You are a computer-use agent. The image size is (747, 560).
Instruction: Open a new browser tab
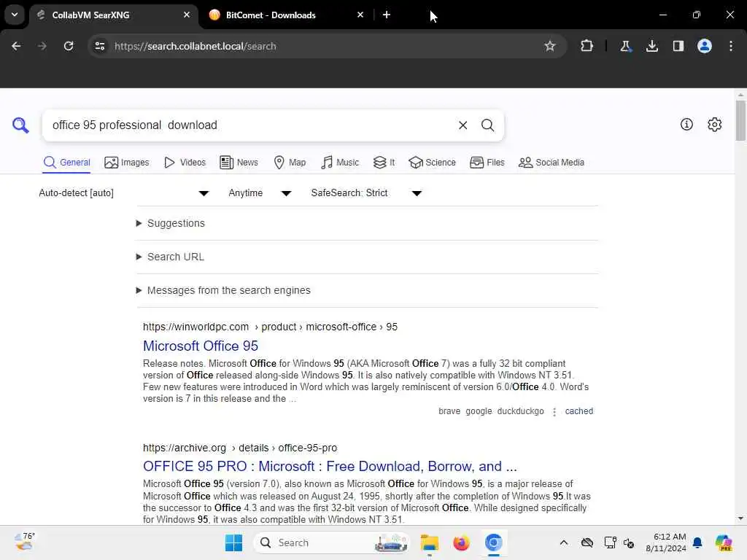pos(387,15)
